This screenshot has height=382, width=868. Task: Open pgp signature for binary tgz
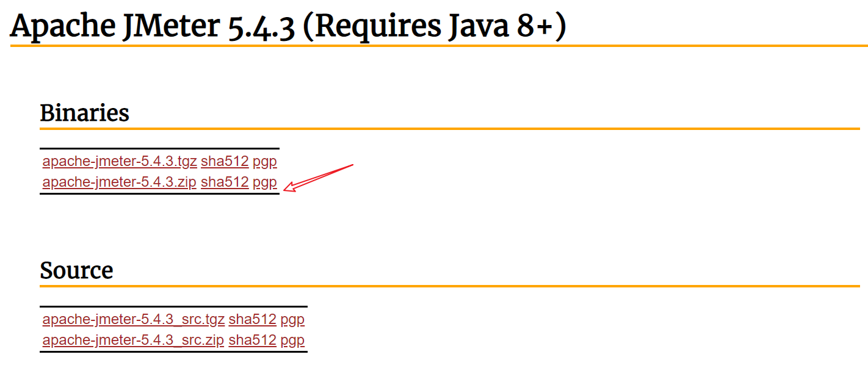click(x=265, y=162)
